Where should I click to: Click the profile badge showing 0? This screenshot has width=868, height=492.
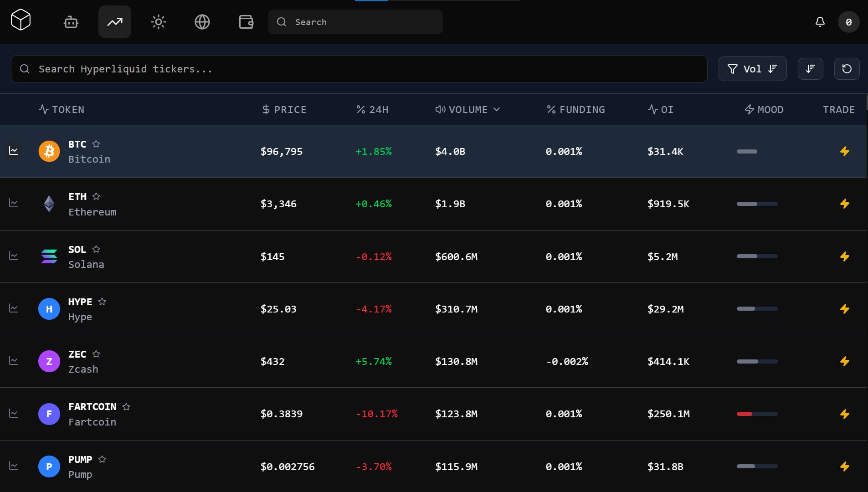coord(848,22)
